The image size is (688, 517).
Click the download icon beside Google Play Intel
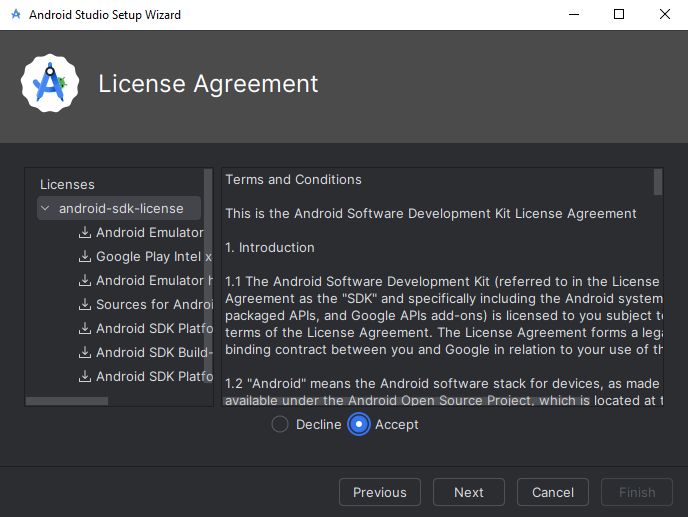[85, 256]
